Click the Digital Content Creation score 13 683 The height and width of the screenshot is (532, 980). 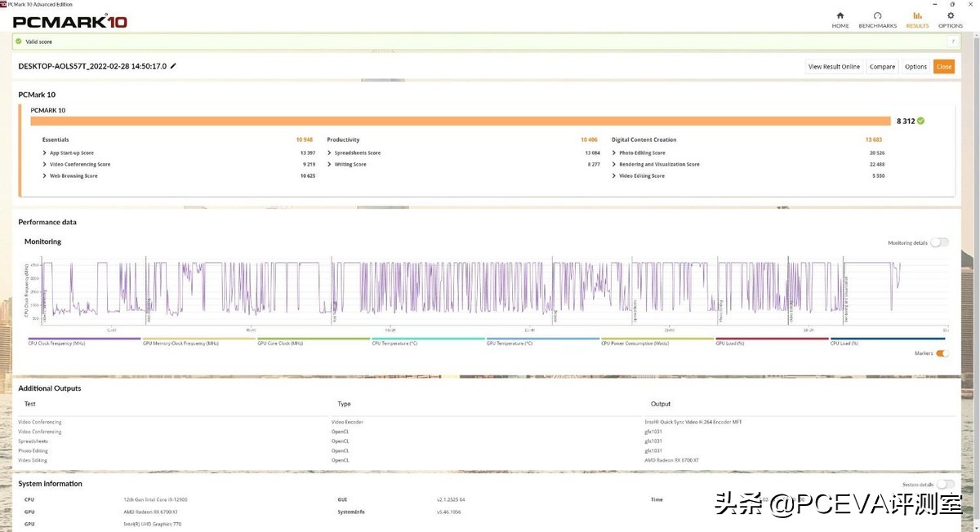(874, 140)
